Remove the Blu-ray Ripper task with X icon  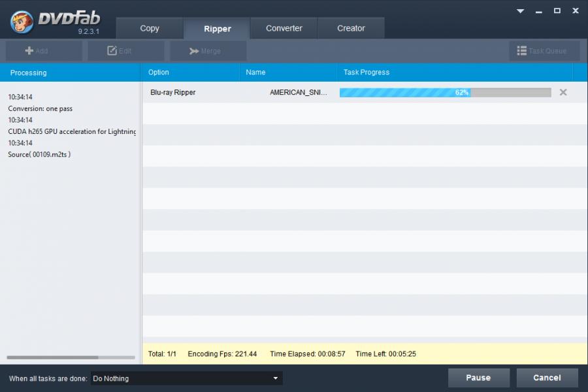(563, 92)
